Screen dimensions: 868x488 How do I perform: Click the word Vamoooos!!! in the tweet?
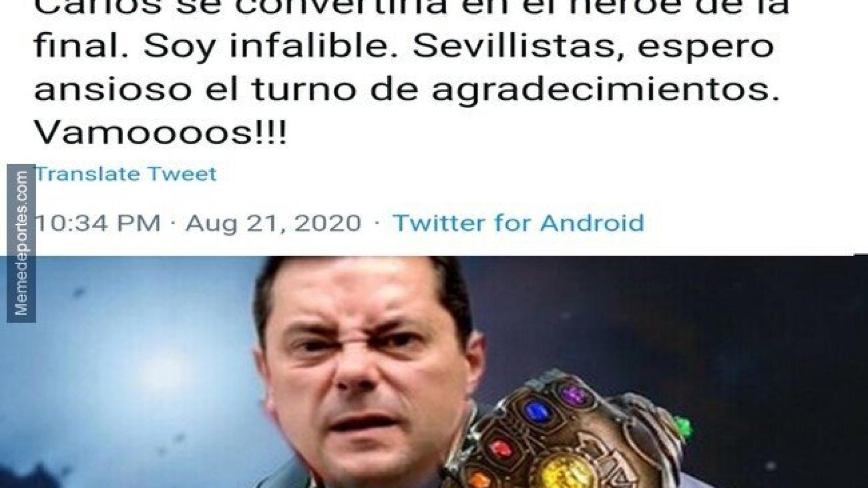point(160,134)
